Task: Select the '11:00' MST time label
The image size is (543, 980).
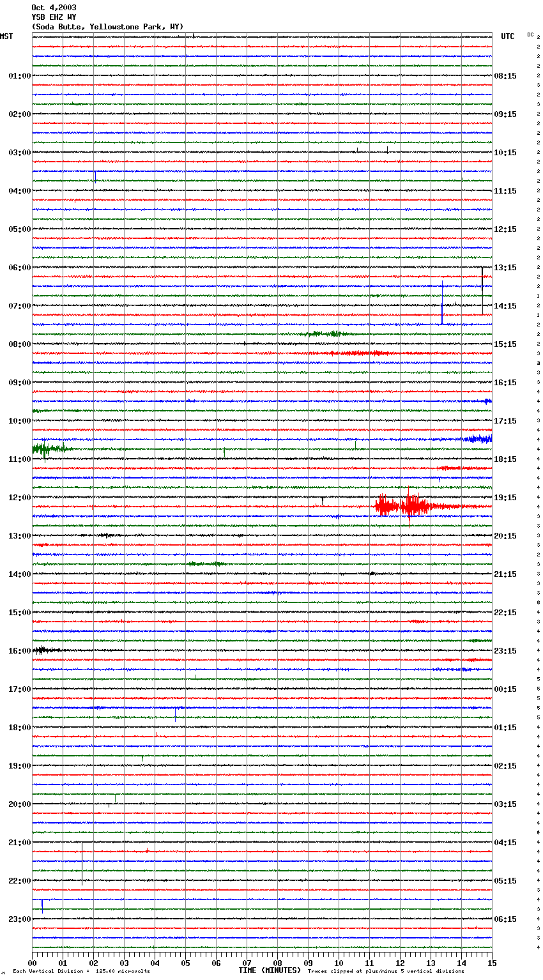Action: click(x=20, y=459)
